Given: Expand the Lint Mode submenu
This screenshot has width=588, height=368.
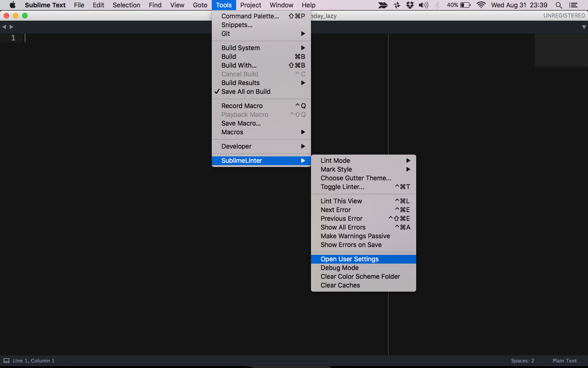Looking at the screenshot, I should point(363,161).
